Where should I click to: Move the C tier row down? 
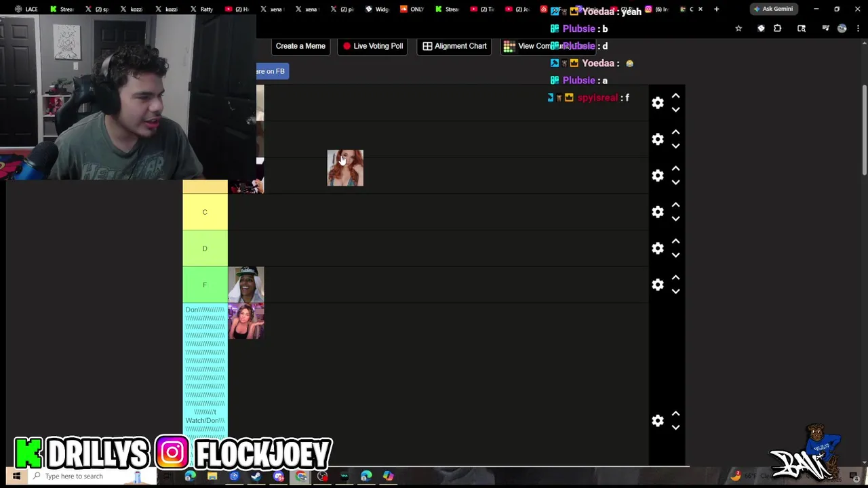click(675, 219)
